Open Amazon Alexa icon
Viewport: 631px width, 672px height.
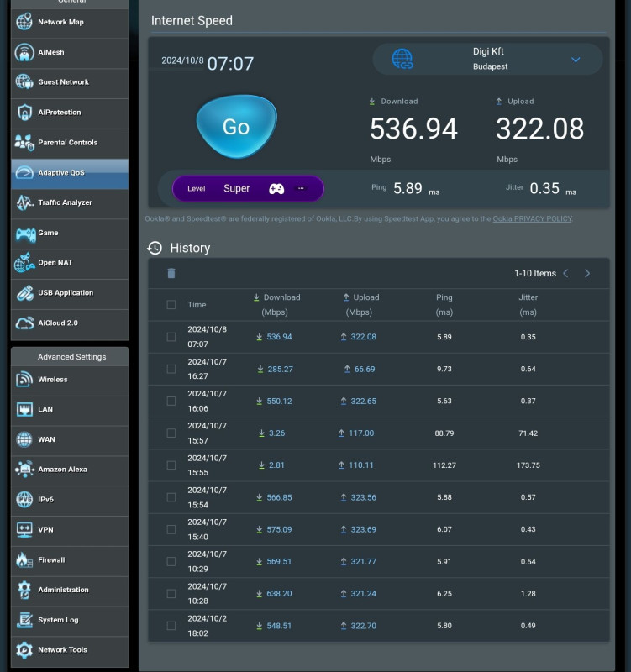[24, 470]
